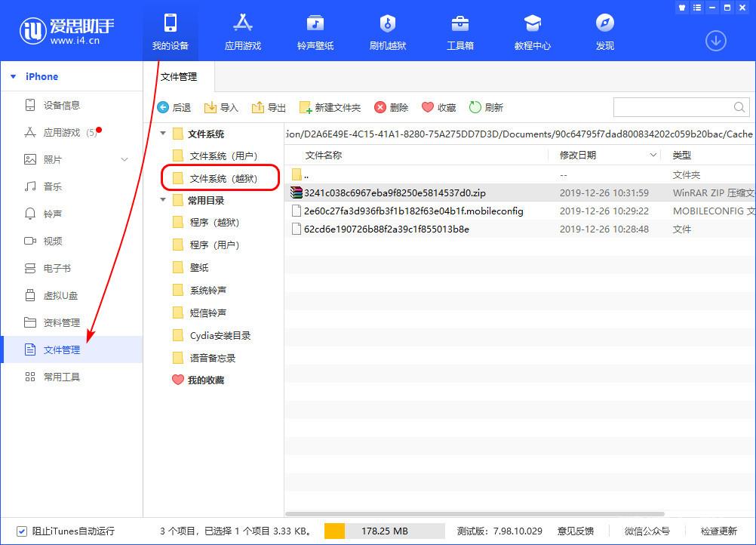Screen dimensions: 756x545
Task: Click the download manager icon top right
Action: click(715, 41)
